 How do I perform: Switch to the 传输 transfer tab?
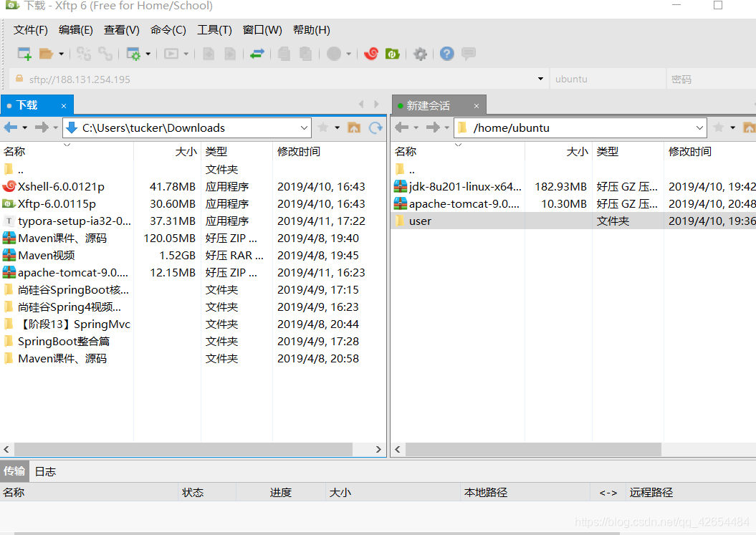[14, 471]
